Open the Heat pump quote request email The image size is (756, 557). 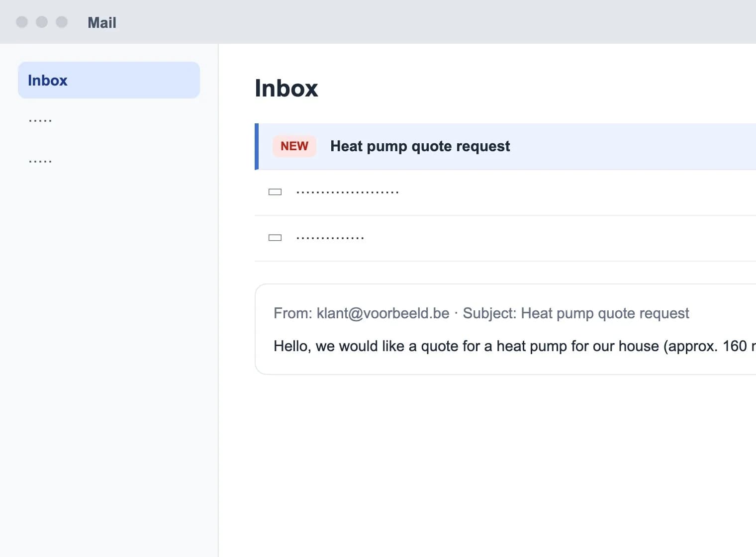[505, 146]
